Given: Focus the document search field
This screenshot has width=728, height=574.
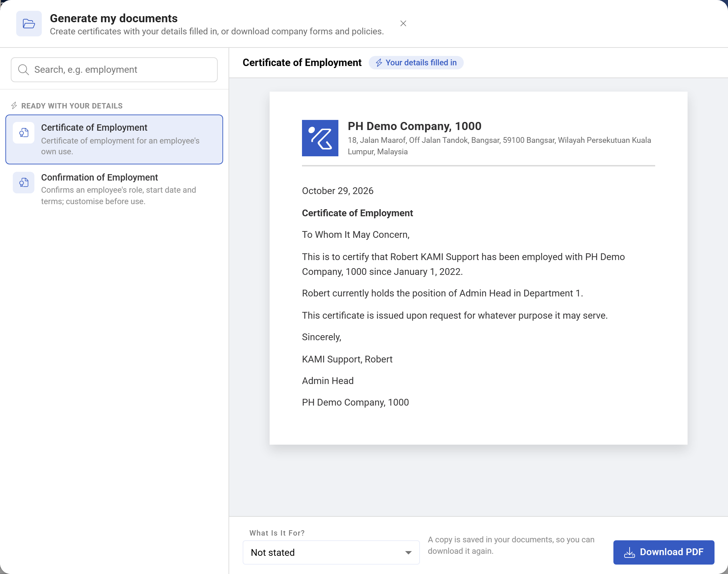Looking at the screenshot, I should point(114,70).
